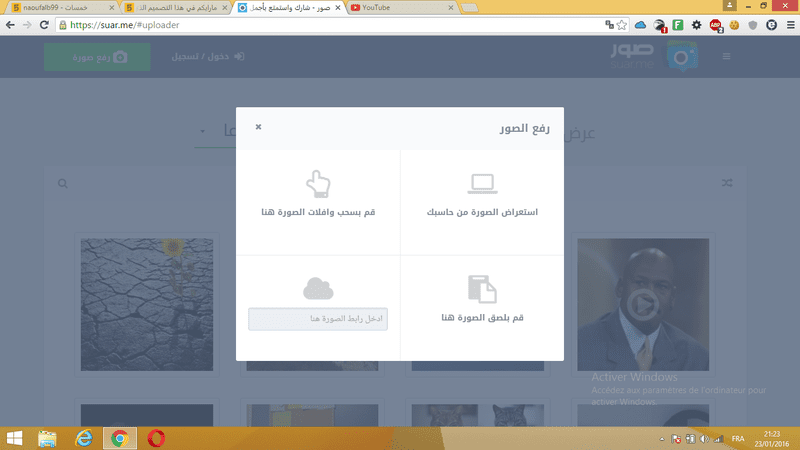Switch to the YouTube browser tab
The width and height of the screenshot is (800, 450).
(x=401, y=8)
